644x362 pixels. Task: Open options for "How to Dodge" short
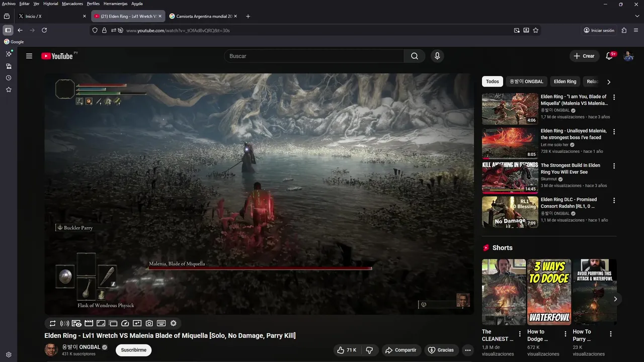pyautogui.click(x=566, y=334)
